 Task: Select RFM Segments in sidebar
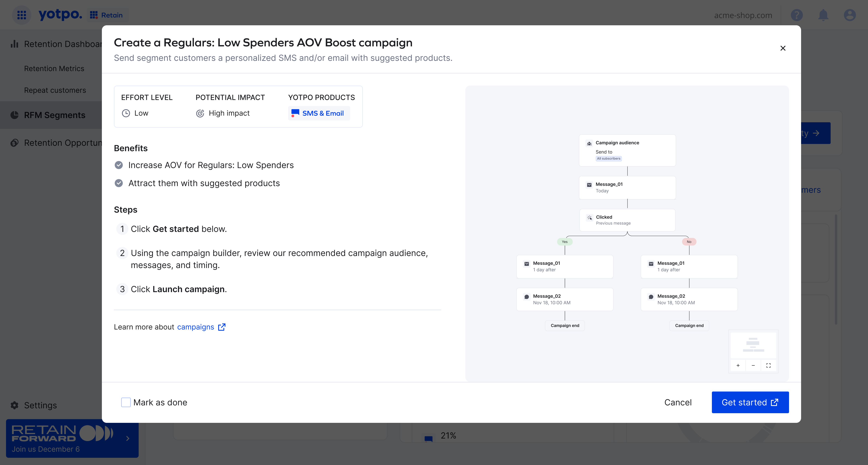(51, 115)
